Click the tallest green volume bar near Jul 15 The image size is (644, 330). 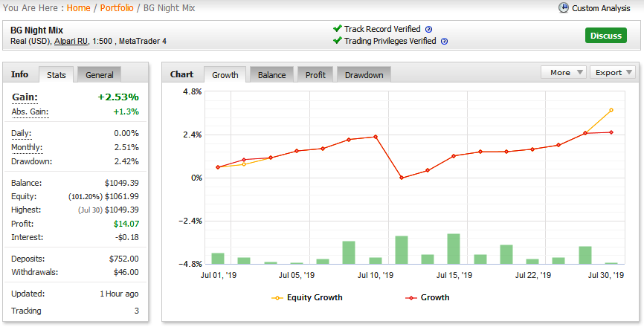(454, 249)
